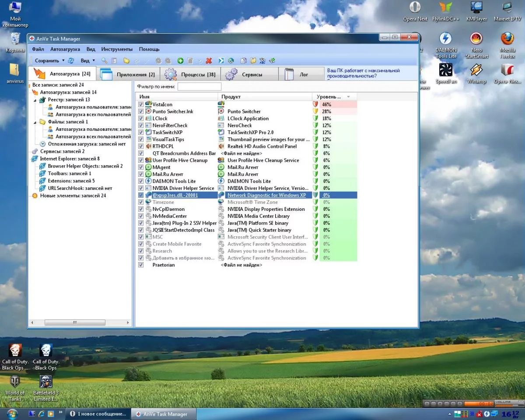The image size is (525, 420).
Task: Click the Продукт column header
Action: (x=265, y=97)
